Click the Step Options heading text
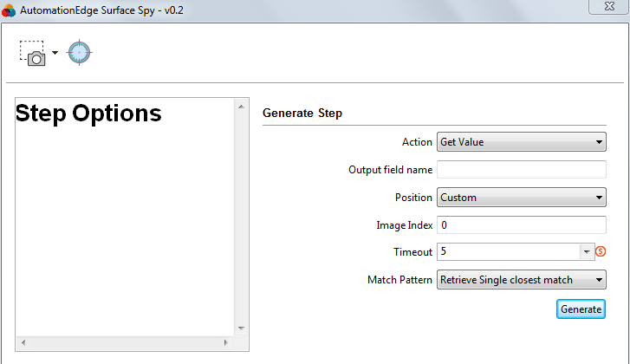This screenshot has height=364, width=630. coord(88,114)
